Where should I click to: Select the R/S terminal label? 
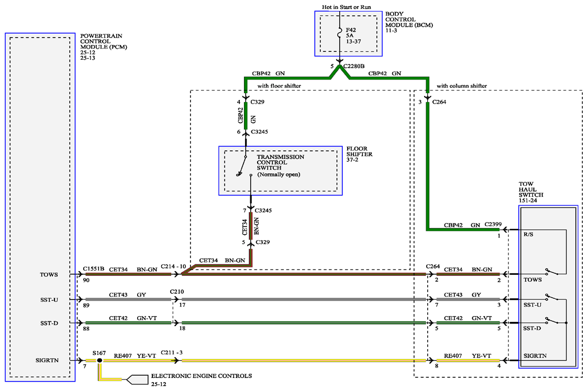(x=528, y=234)
